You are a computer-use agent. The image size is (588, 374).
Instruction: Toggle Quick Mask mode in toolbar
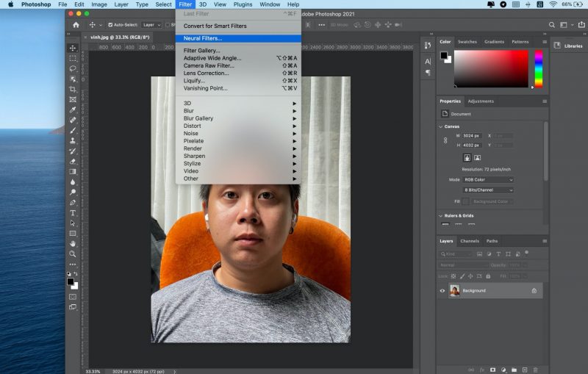(x=73, y=297)
